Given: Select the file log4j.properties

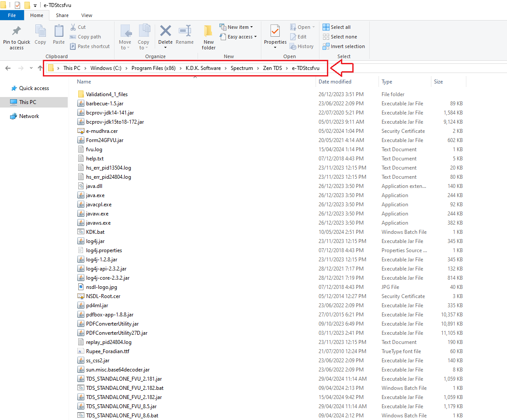Looking at the screenshot, I should [x=104, y=250].
